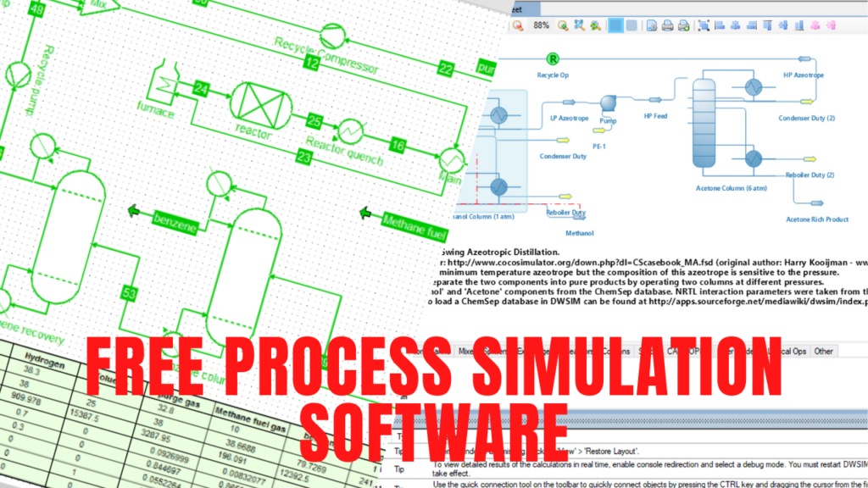Open the page setup icon

[652, 25]
